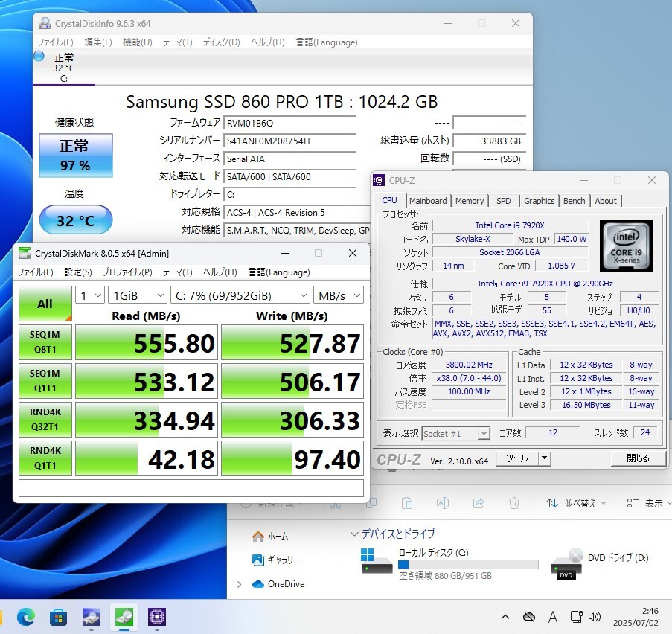
Task: Switch to the Mainboard tab in CPU-Z
Action: (x=428, y=201)
